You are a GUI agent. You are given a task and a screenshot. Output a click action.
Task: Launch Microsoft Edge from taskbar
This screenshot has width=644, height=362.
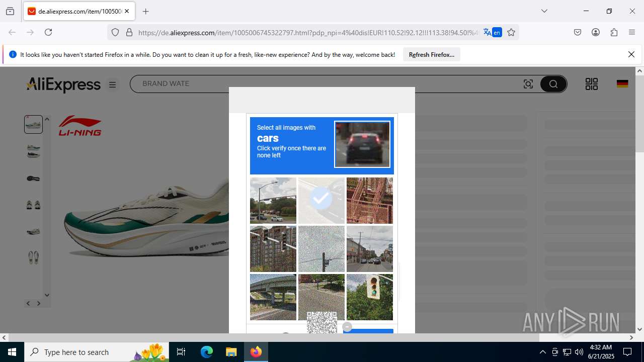tap(207, 352)
